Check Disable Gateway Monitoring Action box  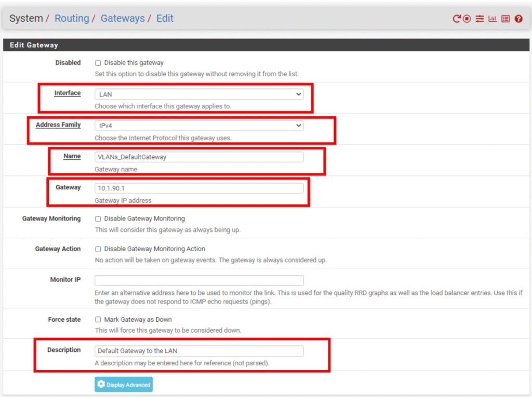point(98,249)
